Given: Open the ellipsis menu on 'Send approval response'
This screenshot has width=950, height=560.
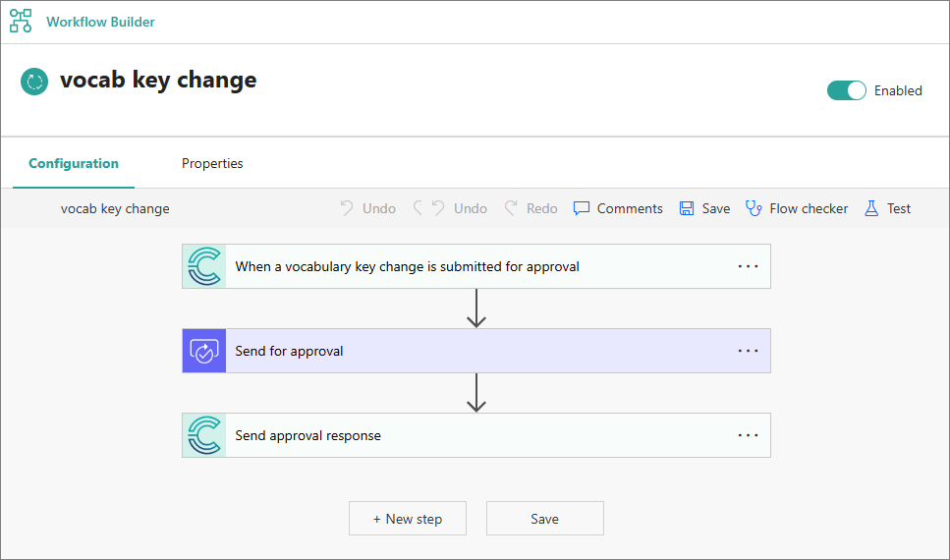Looking at the screenshot, I should tap(748, 435).
